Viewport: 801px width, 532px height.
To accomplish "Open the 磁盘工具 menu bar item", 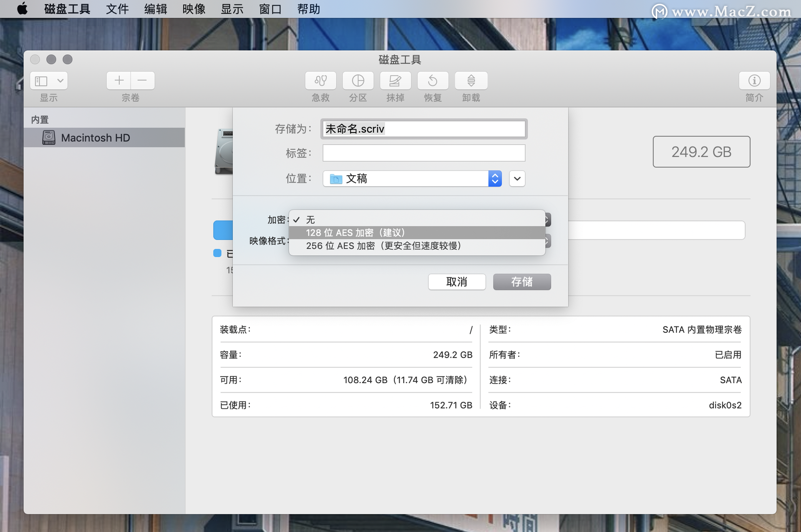I will 67,9.
